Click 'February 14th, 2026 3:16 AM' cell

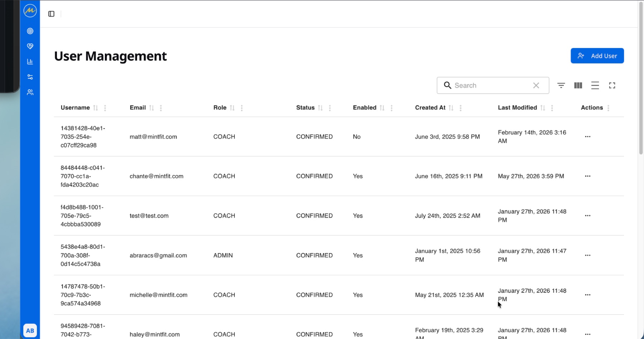[532, 137]
